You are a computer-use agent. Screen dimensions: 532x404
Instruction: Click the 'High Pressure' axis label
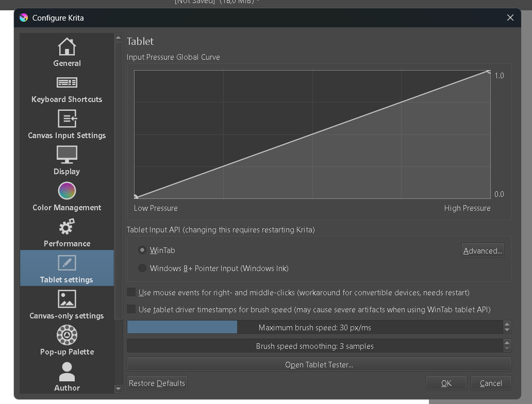[x=467, y=208]
